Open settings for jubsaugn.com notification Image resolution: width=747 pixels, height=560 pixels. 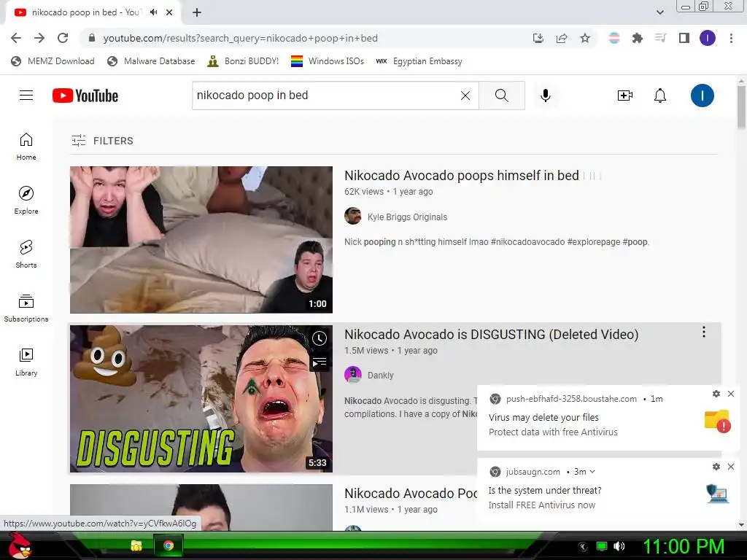[716, 467]
